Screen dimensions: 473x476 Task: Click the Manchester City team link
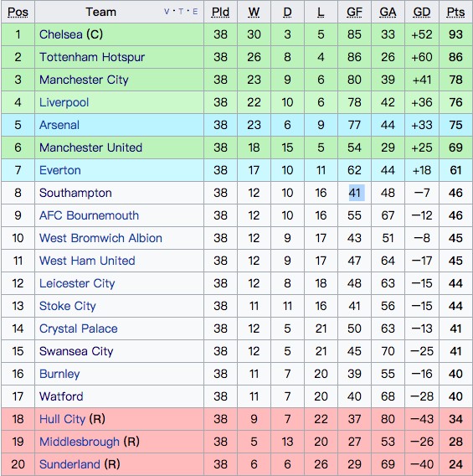(x=84, y=80)
